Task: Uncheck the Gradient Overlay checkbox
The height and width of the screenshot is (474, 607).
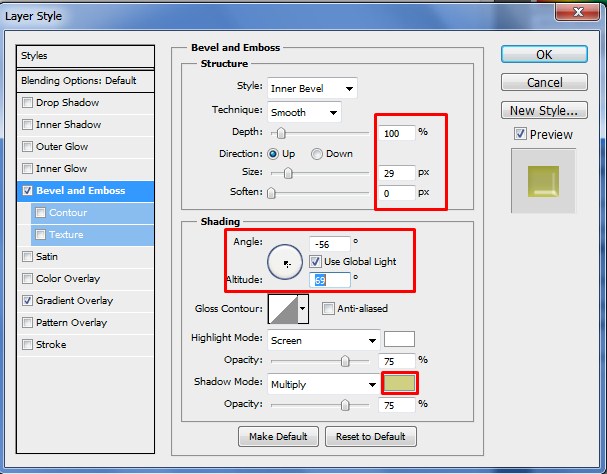Action: coord(27,301)
